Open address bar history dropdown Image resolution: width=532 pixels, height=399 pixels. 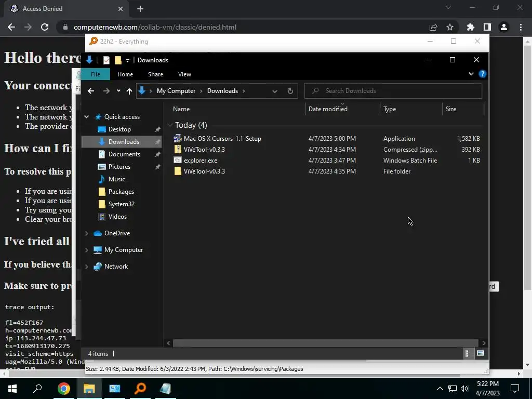pyautogui.click(x=274, y=91)
